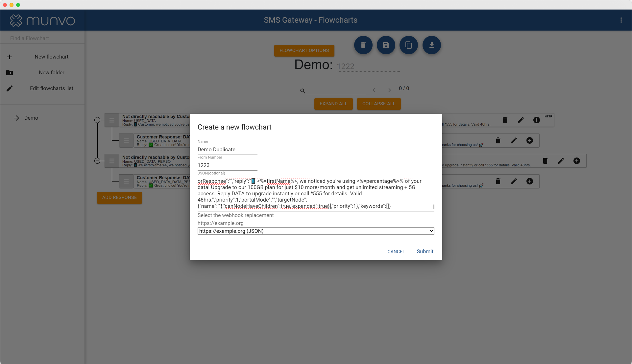The image size is (632, 364).
Task: Delete the last Customer Response node
Action: (x=498, y=181)
